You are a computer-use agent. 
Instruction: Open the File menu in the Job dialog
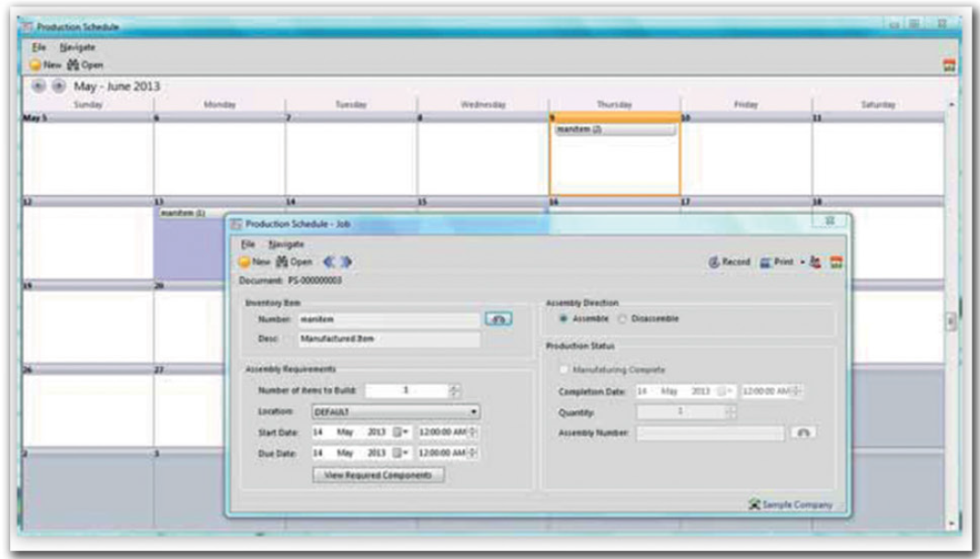(246, 244)
